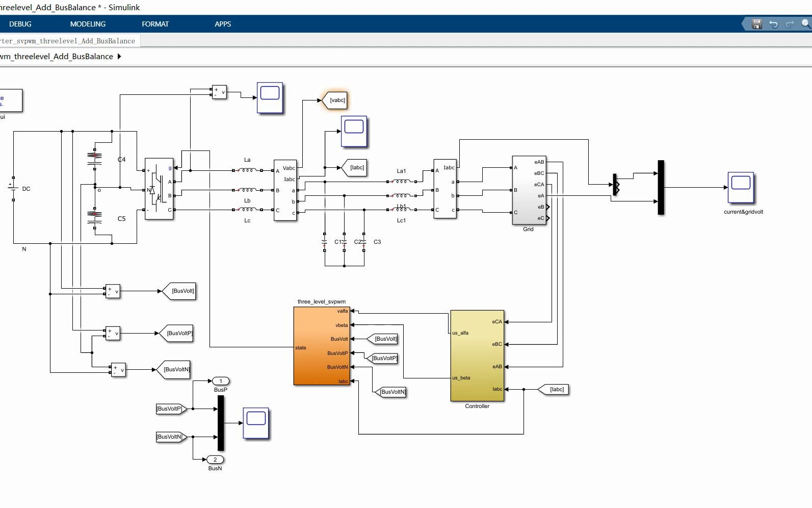This screenshot has height=508, width=812.
Task: Select the scope block below the vabc tag
Action: [x=354, y=132]
